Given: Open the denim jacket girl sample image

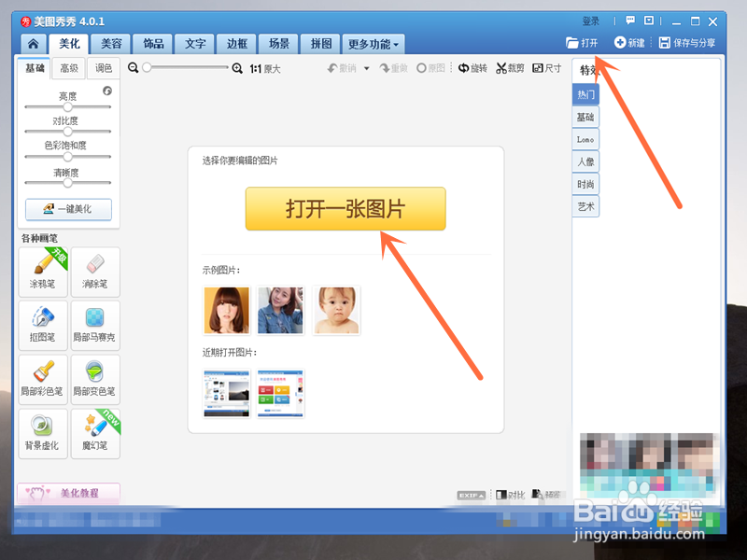Looking at the screenshot, I should (281, 310).
